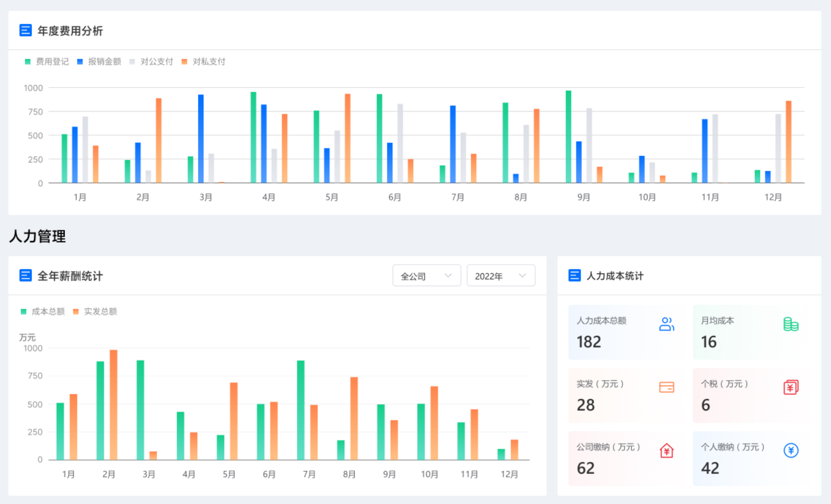Click the 年度费用分析 title text
The height and width of the screenshot is (504, 831).
point(70,31)
